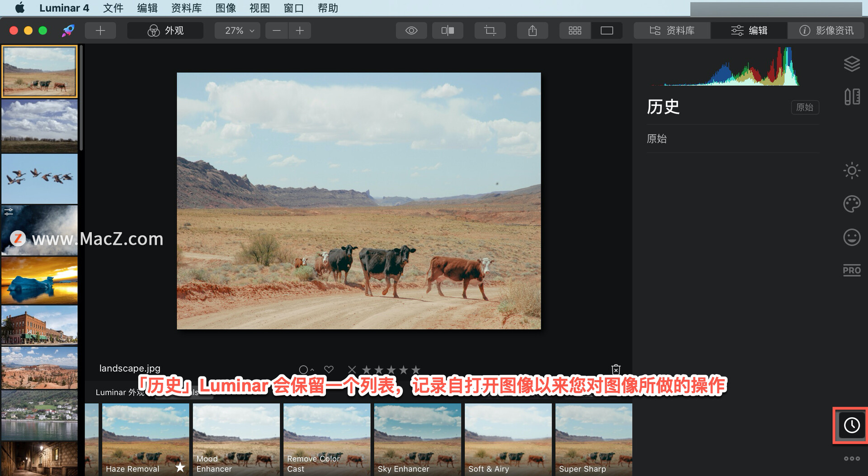Open the 影像资讯 info tab
This screenshot has height=476, width=868.
pos(826,30)
